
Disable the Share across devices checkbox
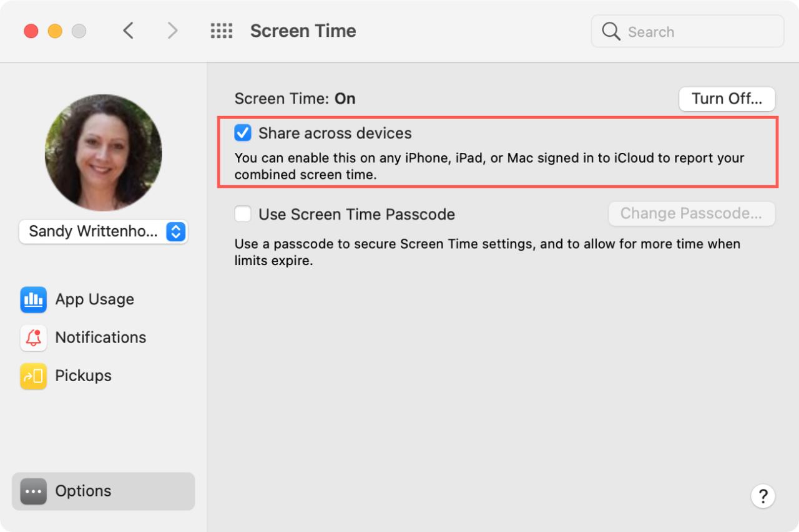(x=242, y=132)
